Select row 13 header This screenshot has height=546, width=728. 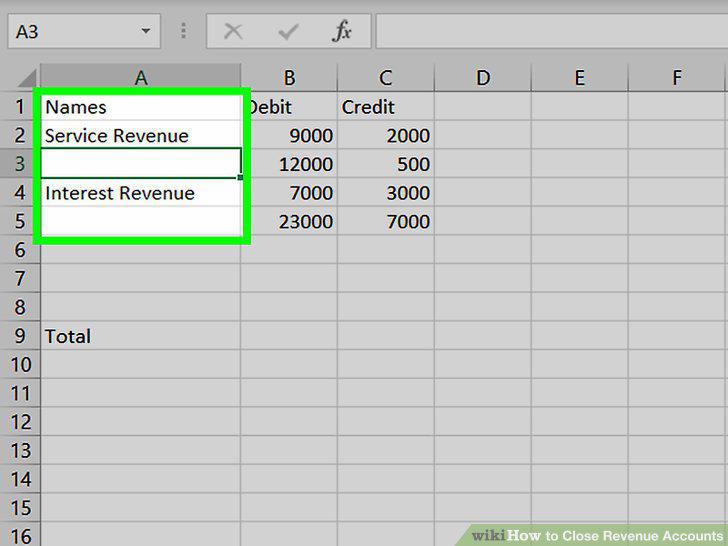click(20, 450)
